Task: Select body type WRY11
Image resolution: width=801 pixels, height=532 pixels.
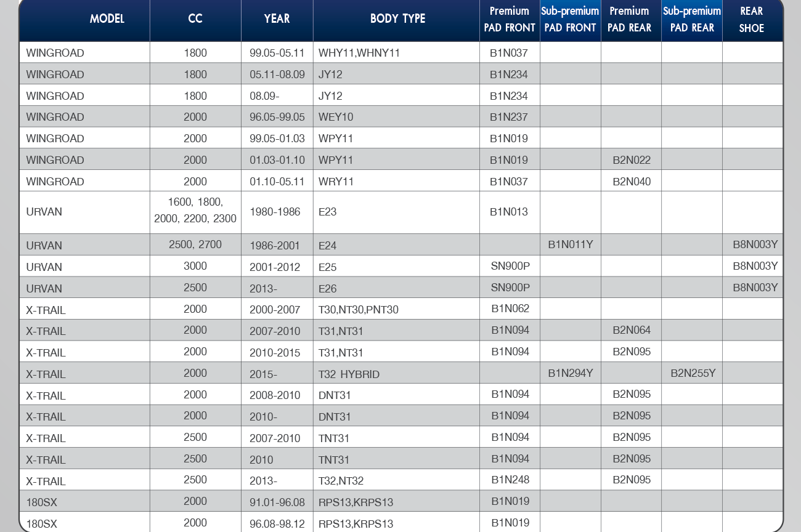Action: 336,182
